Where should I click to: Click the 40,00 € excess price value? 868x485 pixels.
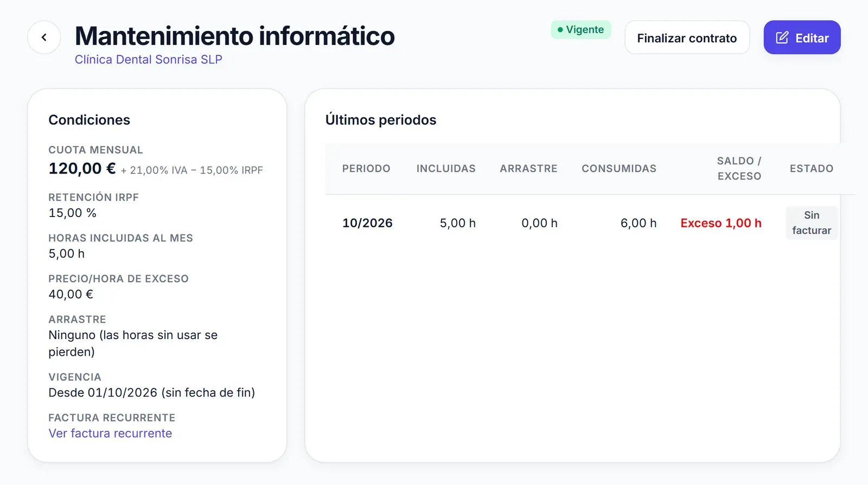point(71,295)
